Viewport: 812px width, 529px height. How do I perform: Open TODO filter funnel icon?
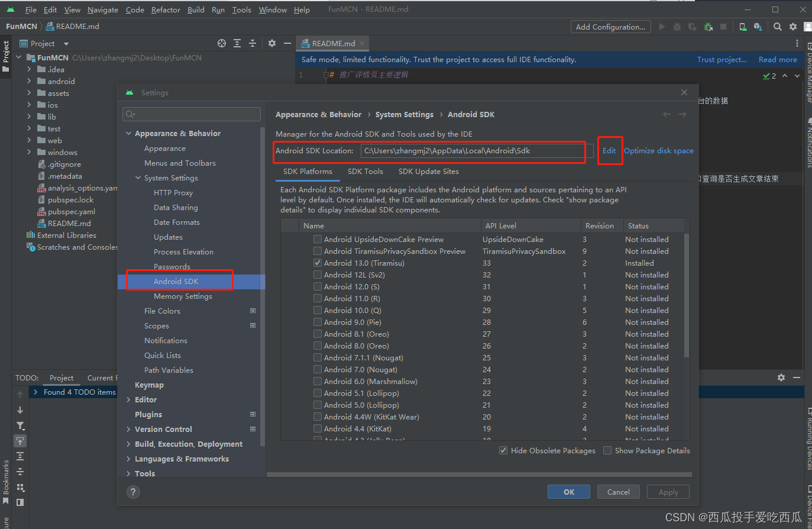pos(20,425)
